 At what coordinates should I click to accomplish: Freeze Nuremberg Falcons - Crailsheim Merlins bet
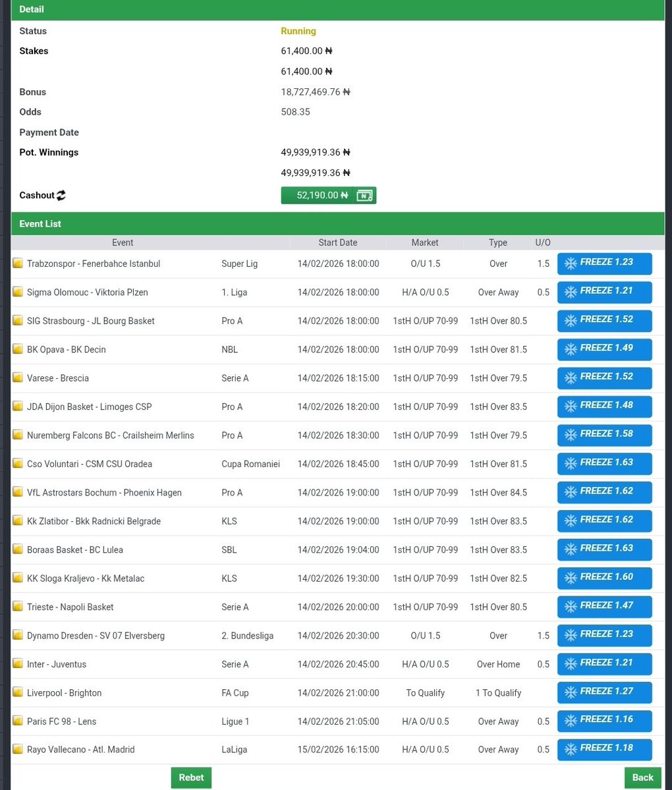point(605,436)
